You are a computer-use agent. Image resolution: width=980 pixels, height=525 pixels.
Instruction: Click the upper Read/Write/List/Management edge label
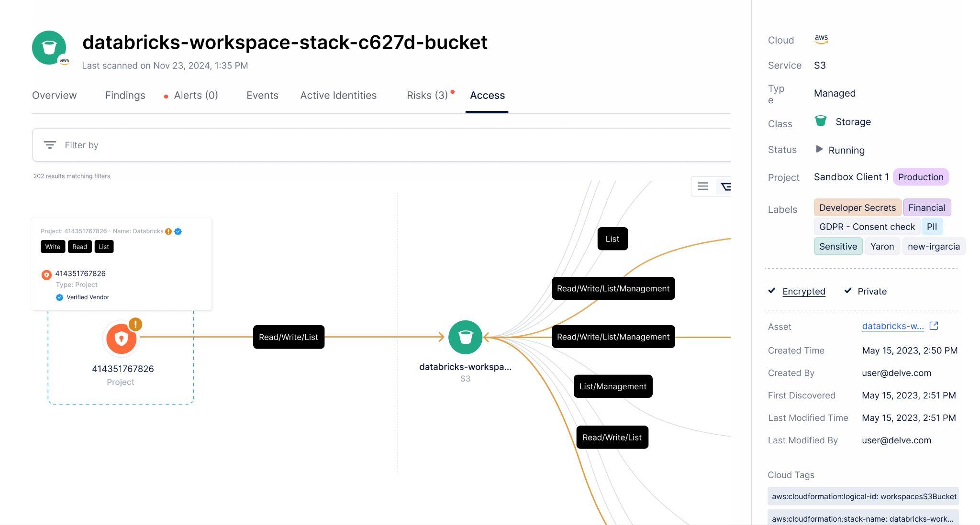click(613, 288)
